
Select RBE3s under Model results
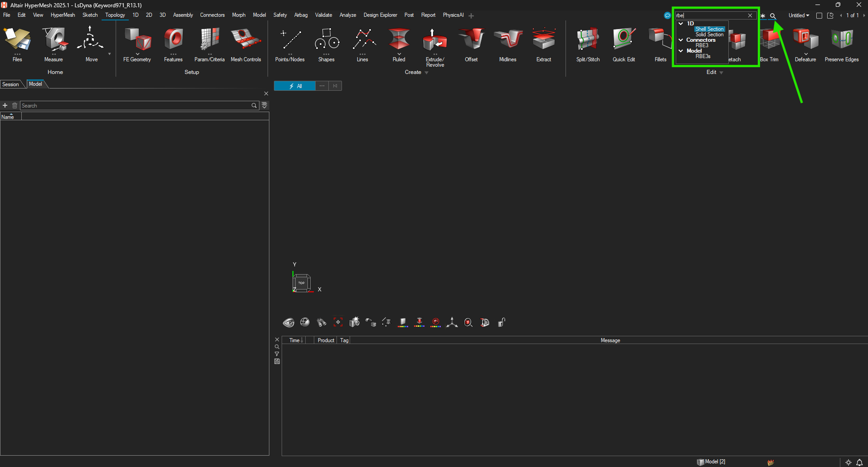pyautogui.click(x=703, y=56)
